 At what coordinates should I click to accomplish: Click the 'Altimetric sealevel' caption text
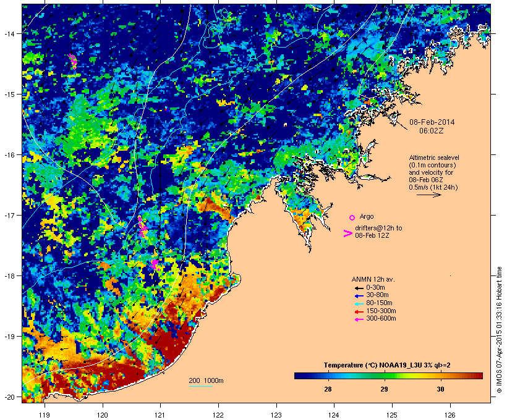tap(434, 157)
